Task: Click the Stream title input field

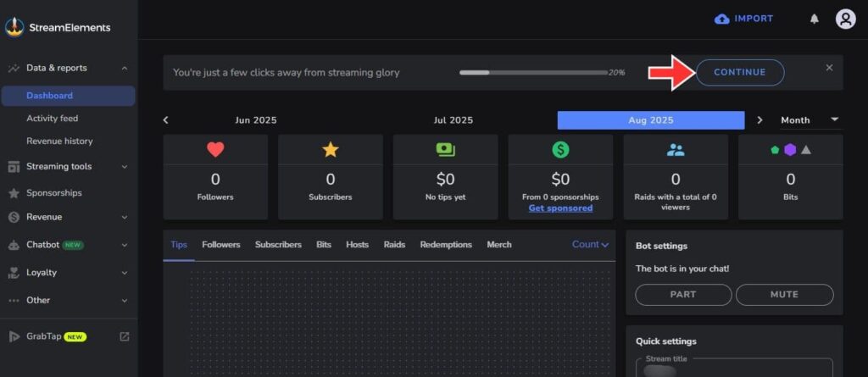Action: tap(735, 369)
